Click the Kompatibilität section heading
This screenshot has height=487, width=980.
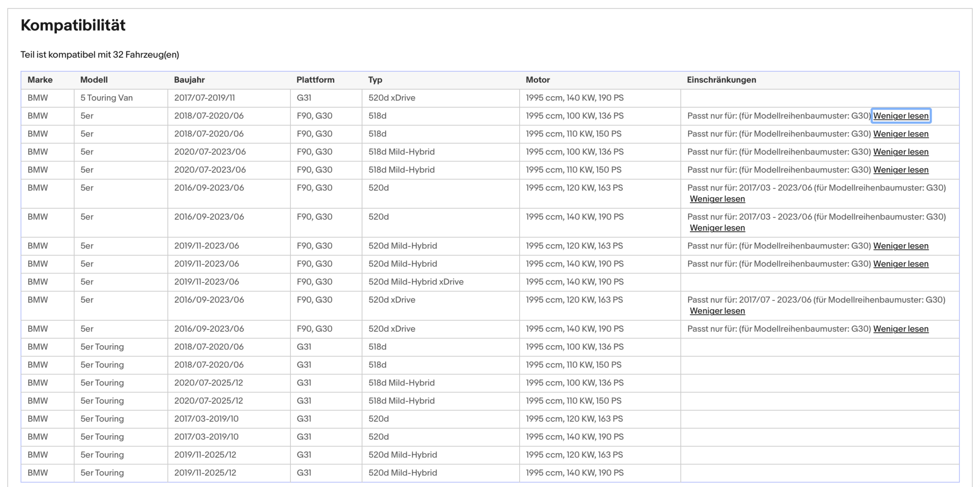73,25
